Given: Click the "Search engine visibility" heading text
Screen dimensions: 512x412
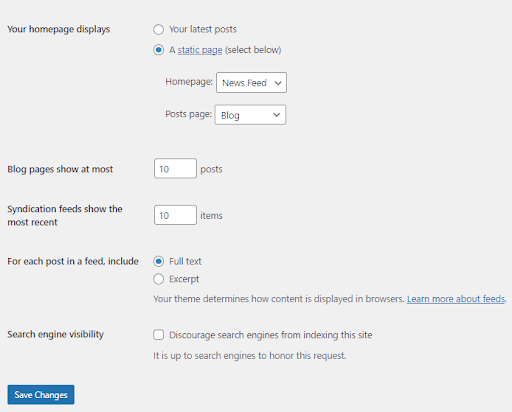Looking at the screenshot, I should pyautogui.click(x=56, y=334).
